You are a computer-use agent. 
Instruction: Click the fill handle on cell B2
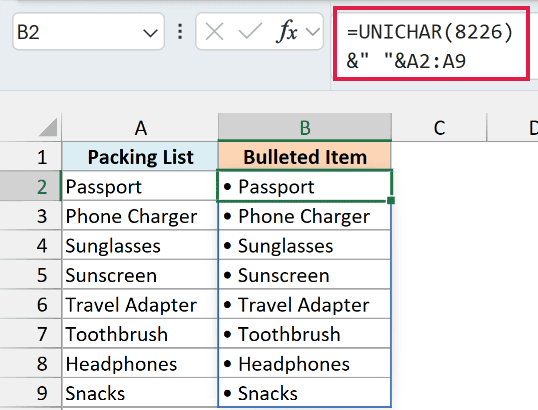click(391, 200)
